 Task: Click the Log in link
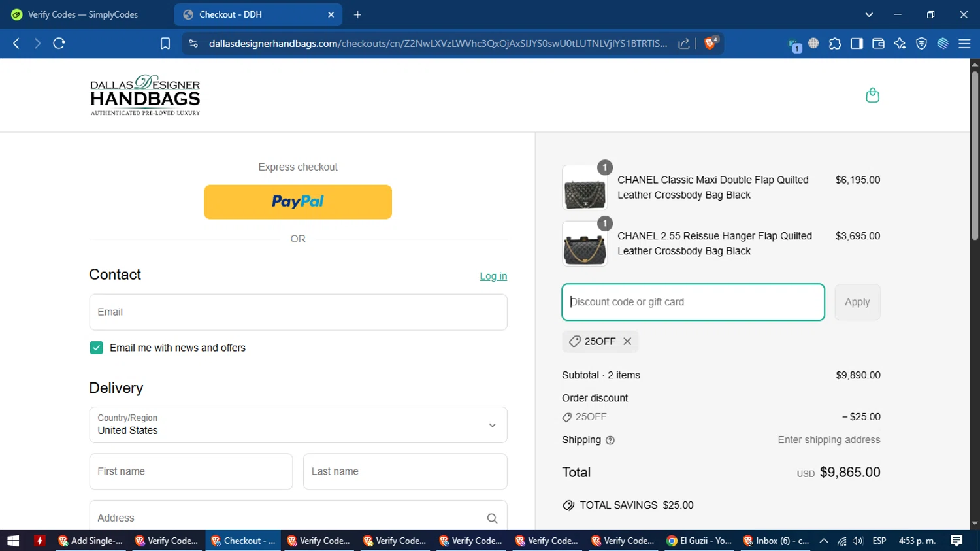pyautogui.click(x=493, y=276)
